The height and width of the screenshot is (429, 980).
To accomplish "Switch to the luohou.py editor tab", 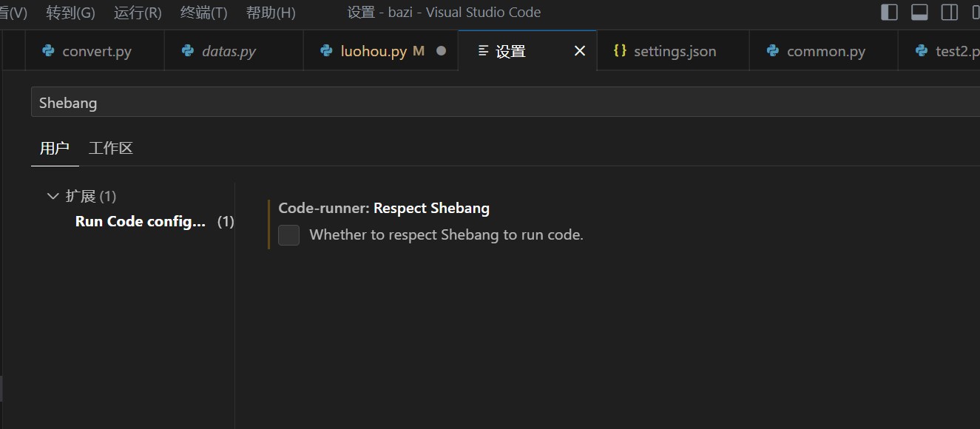I will [x=380, y=51].
